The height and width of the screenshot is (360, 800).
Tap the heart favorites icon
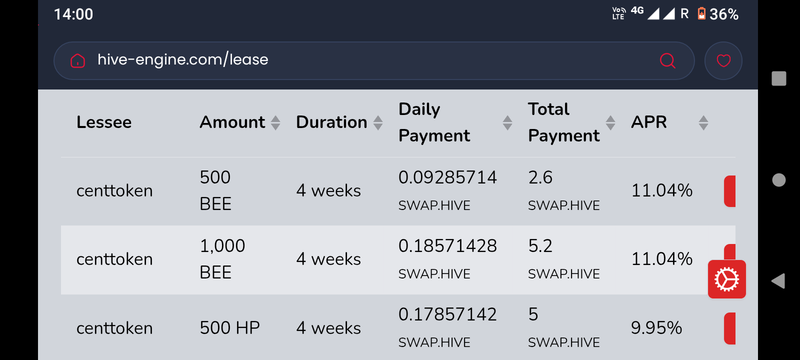[723, 61]
